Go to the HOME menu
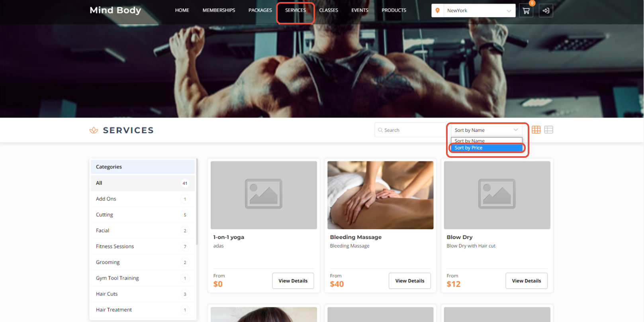This screenshot has width=644, height=322. 182,10
